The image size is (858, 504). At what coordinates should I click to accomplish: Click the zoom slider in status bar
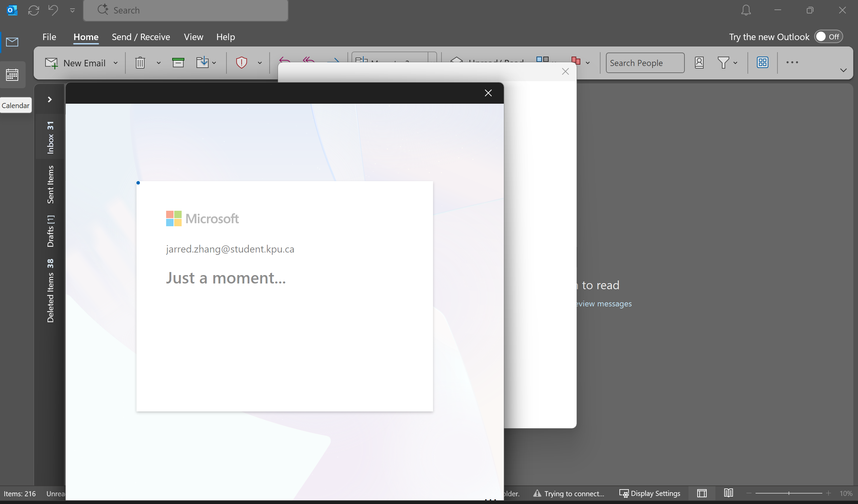coord(789,493)
